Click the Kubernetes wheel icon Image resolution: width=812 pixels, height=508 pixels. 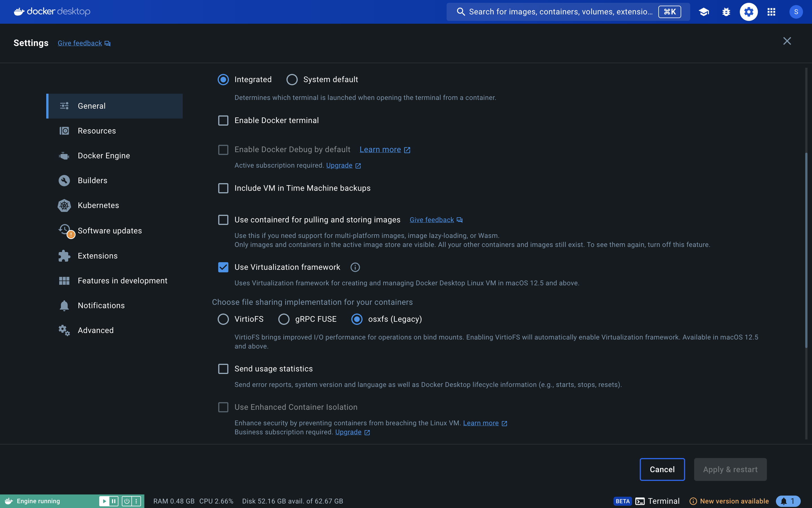point(64,205)
